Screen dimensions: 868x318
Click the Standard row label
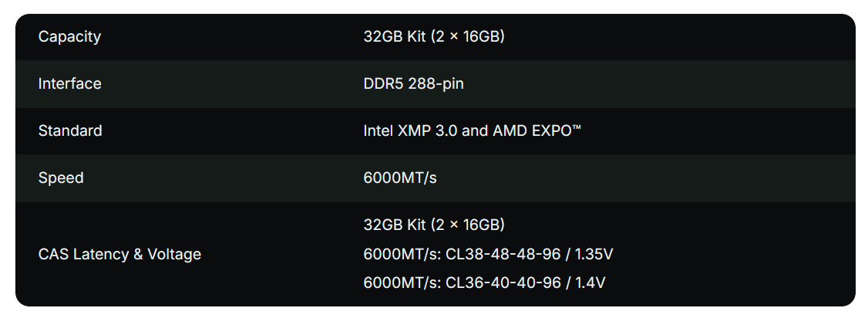click(70, 130)
